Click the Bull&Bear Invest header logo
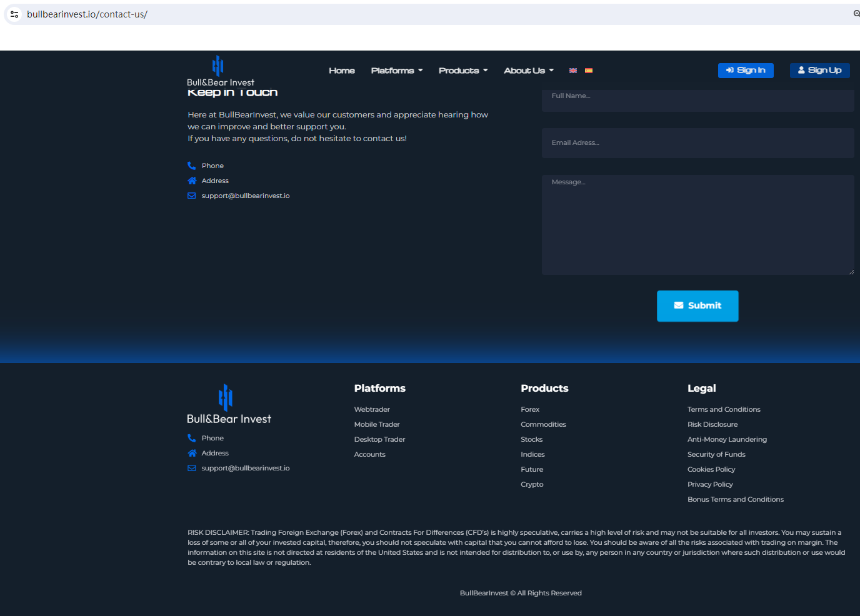Viewport: 860px width, 616px height. (x=220, y=71)
